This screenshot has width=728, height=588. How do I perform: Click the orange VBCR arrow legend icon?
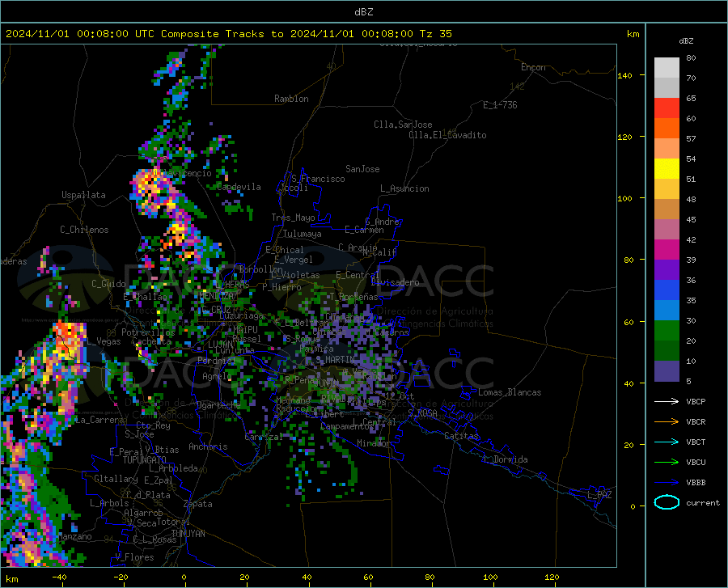tap(667, 421)
